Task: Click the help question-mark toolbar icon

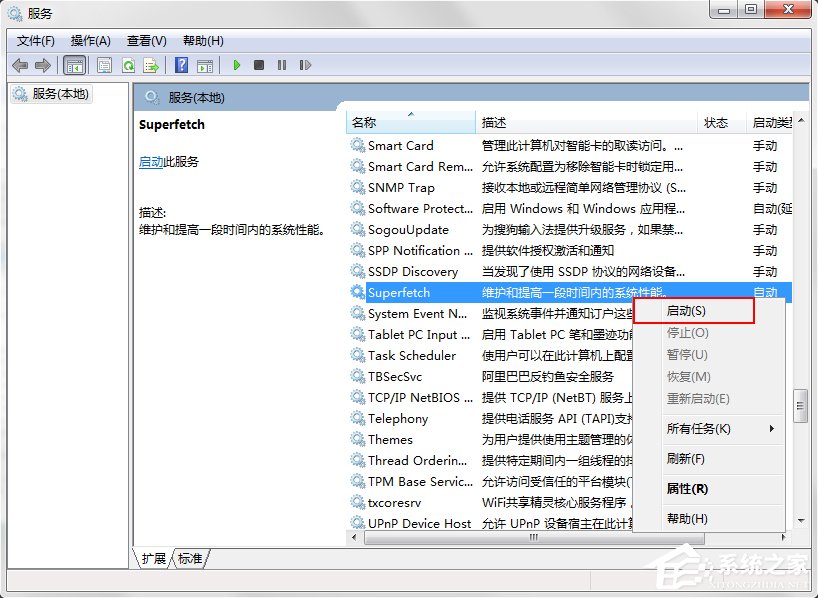Action: [180, 65]
